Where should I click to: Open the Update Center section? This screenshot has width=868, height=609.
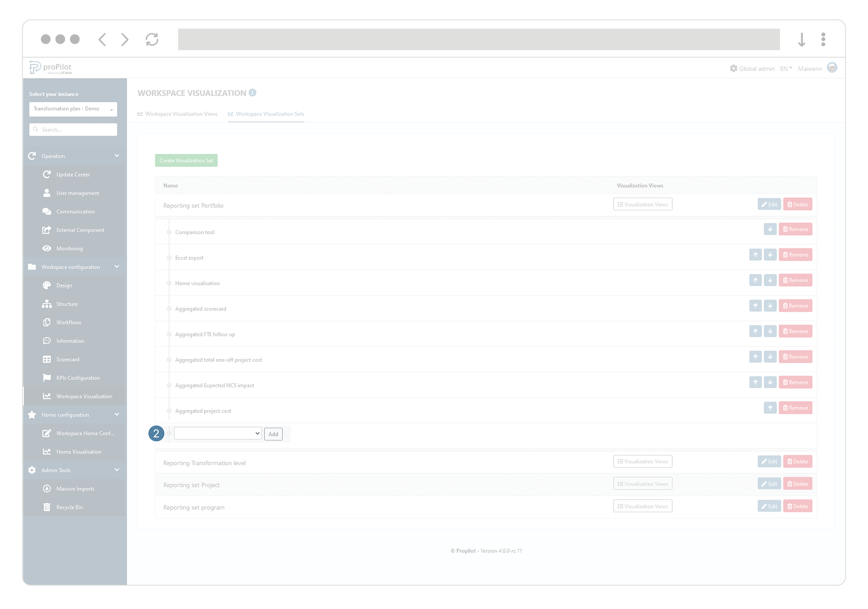pyautogui.click(x=47, y=174)
